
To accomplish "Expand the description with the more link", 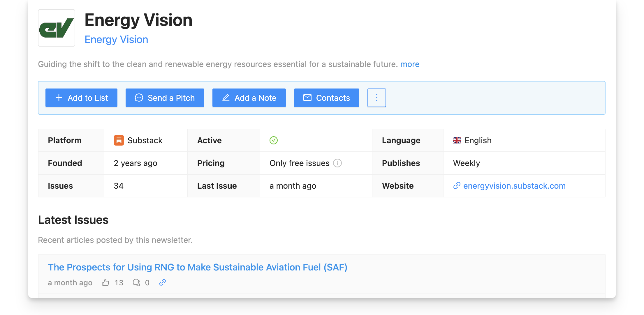I will coord(410,64).
